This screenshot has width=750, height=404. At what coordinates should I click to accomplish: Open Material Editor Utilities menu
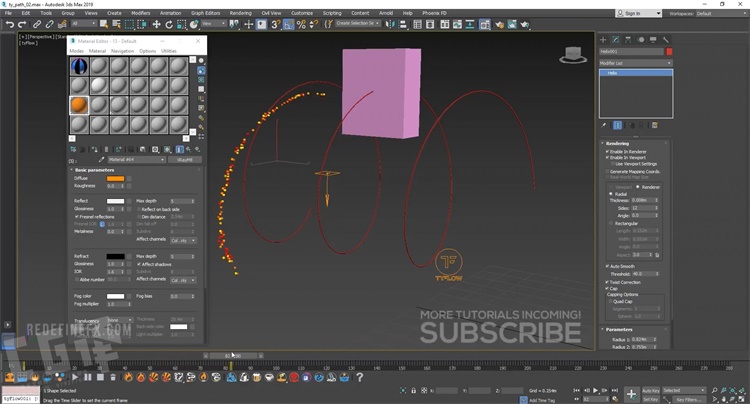[169, 51]
